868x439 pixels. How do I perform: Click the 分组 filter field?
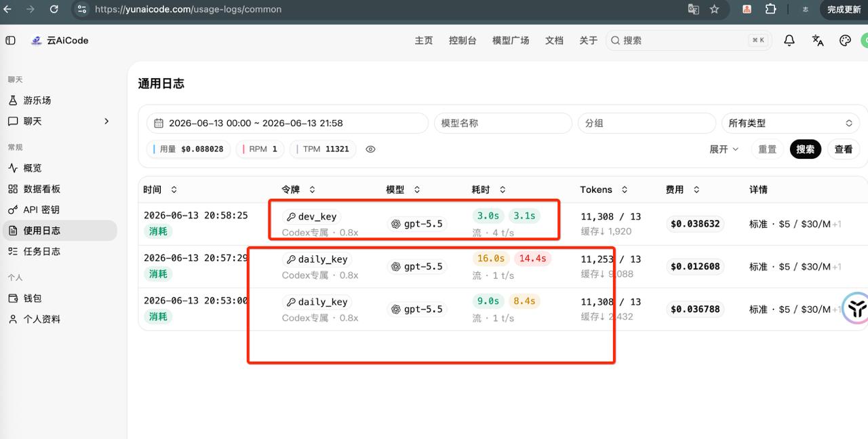point(647,123)
